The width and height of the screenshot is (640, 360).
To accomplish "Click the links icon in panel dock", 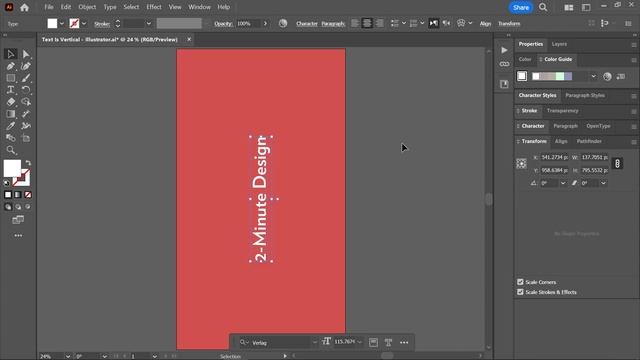I will 504,64.
